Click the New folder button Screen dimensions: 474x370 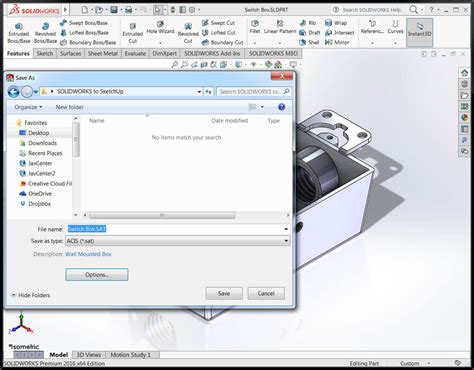pyautogui.click(x=69, y=107)
